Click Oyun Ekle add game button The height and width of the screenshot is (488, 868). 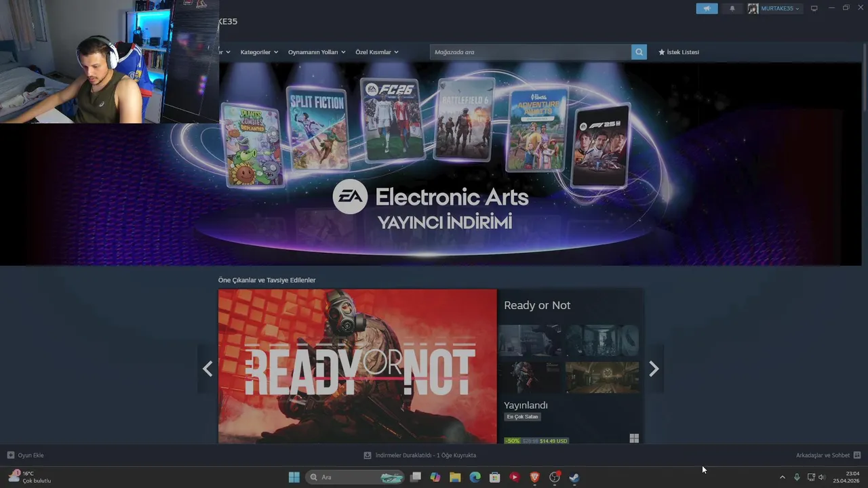click(x=26, y=455)
